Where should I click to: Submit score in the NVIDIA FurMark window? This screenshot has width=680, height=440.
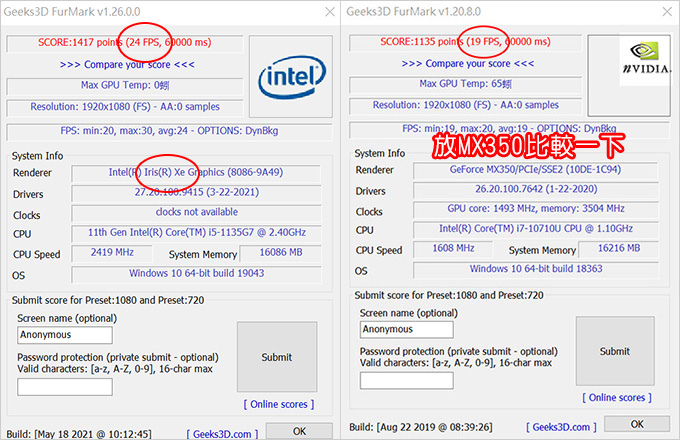pyautogui.click(x=615, y=351)
